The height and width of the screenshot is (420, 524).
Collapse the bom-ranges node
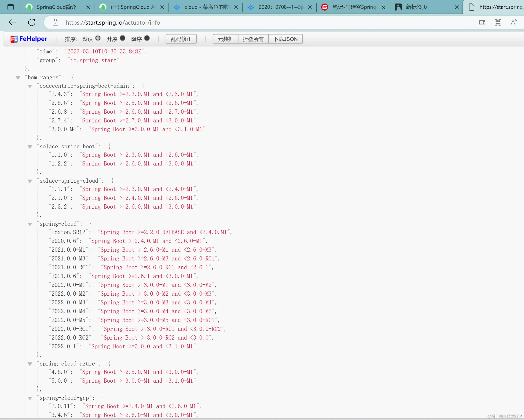18,78
